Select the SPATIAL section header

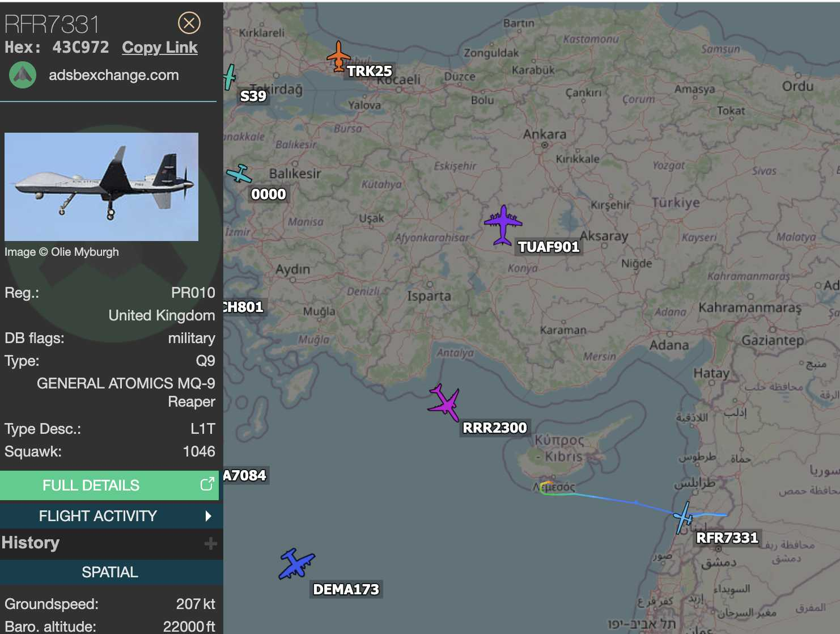click(109, 572)
